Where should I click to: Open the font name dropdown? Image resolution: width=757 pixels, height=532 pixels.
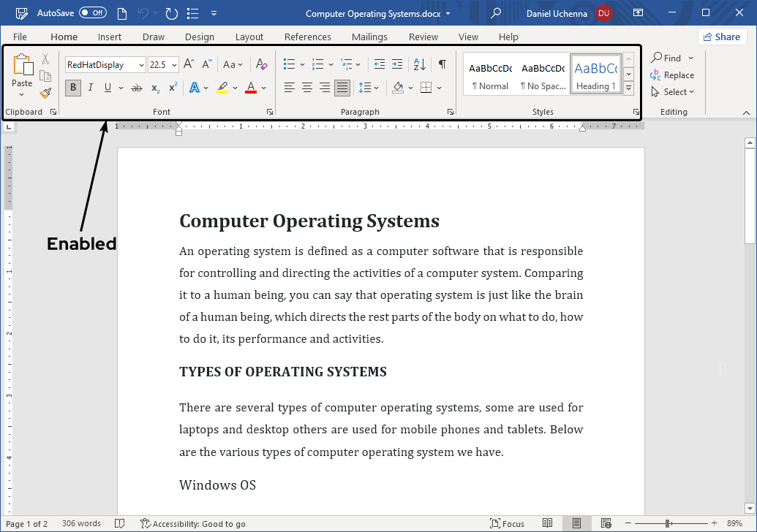[x=140, y=64]
